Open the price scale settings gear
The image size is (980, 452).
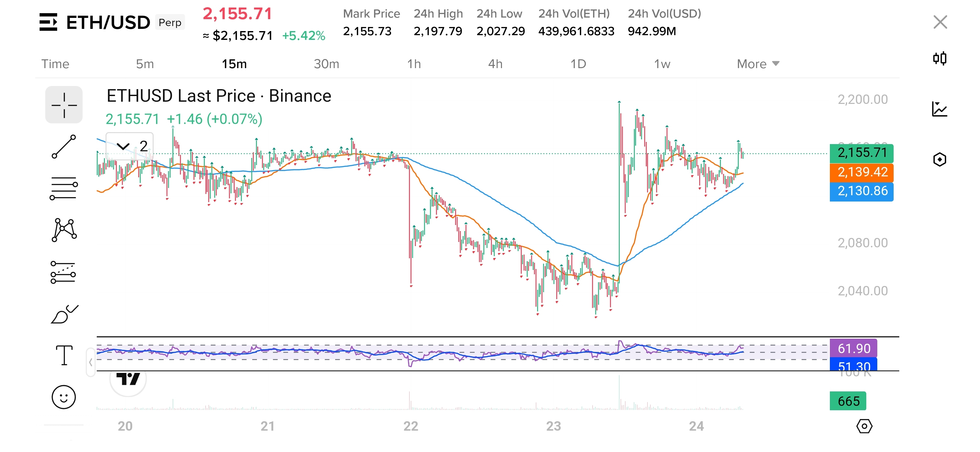864,426
